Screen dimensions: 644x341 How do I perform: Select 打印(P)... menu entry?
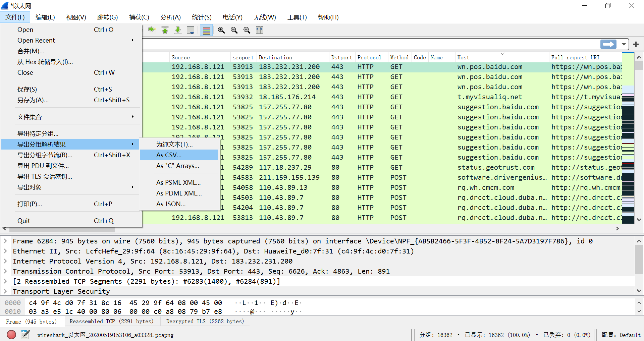(x=70, y=204)
